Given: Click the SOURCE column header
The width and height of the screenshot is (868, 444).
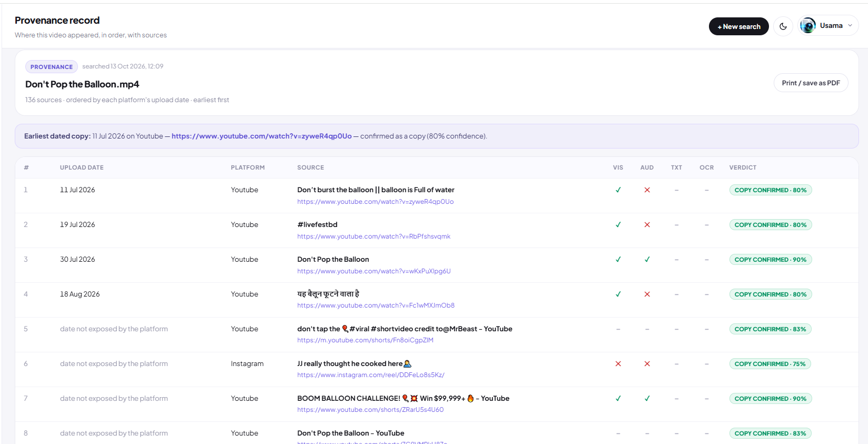Looking at the screenshot, I should 310,167.
